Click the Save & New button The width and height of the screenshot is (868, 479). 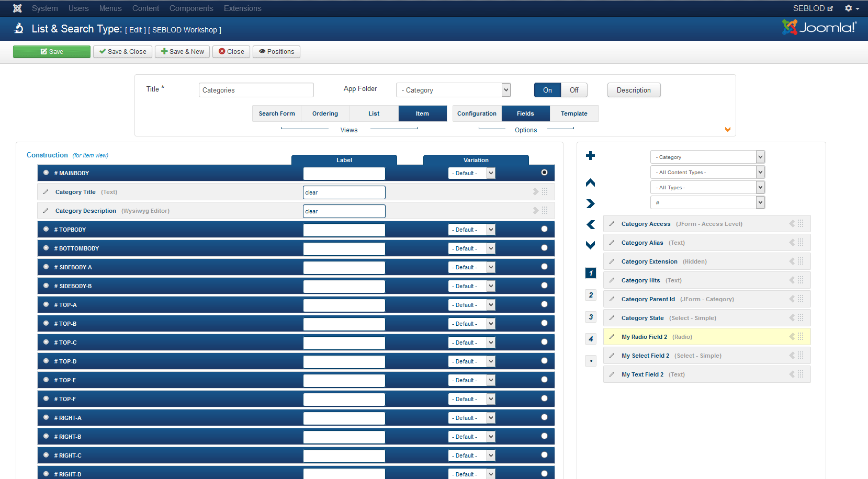[x=183, y=52]
